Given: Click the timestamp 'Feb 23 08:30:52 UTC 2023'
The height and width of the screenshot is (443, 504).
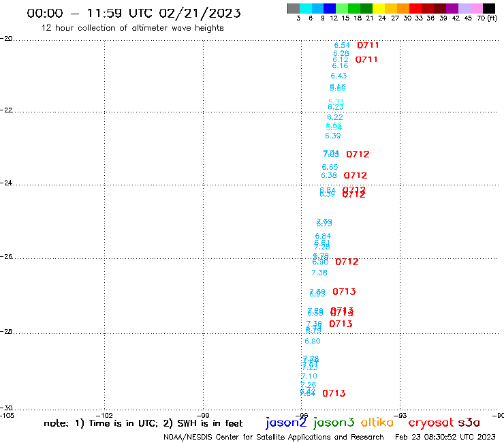Looking at the screenshot, I should point(445,437).
